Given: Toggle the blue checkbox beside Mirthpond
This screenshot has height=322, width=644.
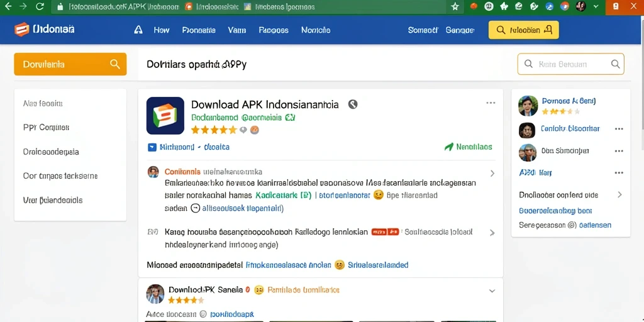Looking at the screenshot, I should 152,147.
